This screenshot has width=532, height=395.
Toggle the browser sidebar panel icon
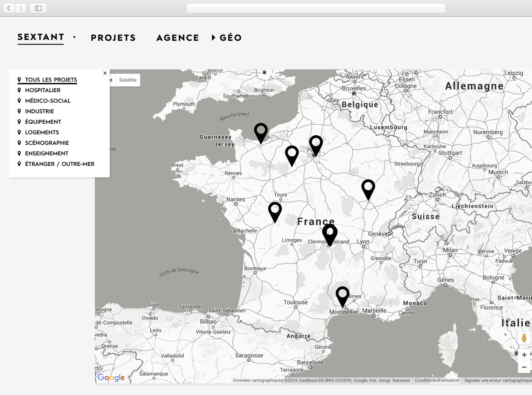point(39,8)
